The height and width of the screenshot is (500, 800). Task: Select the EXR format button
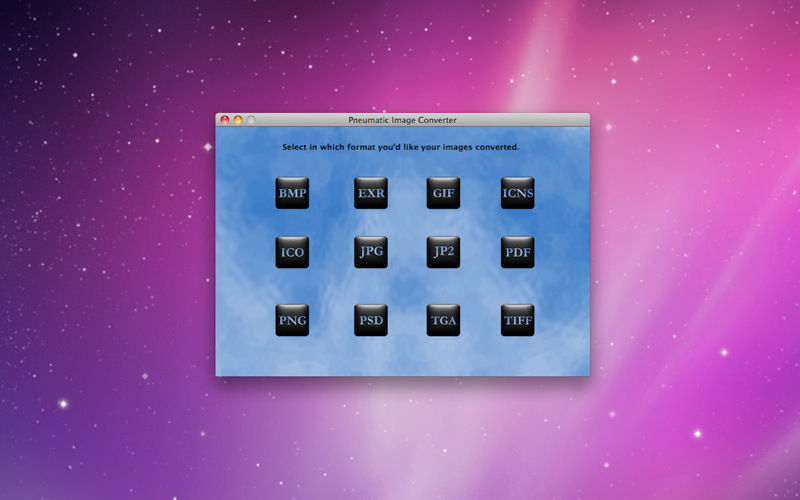pyautogui.click(x=371, y=193)
